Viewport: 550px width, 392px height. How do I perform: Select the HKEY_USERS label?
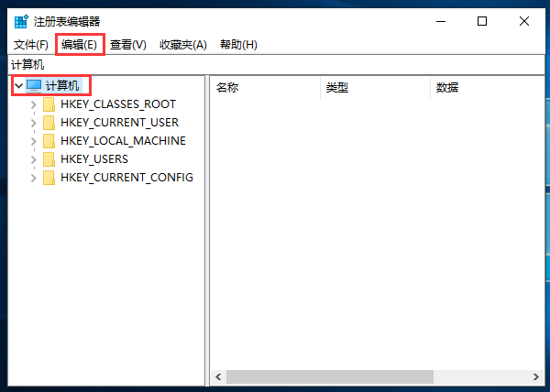pyautogui.click(x=94, y=159)
